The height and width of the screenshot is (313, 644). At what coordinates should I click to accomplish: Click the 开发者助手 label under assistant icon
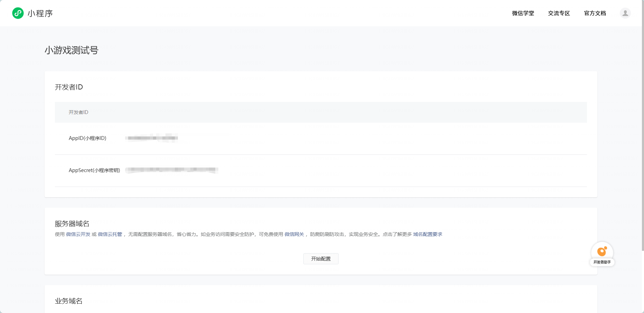pyautogui.click(x=602, y=262)
